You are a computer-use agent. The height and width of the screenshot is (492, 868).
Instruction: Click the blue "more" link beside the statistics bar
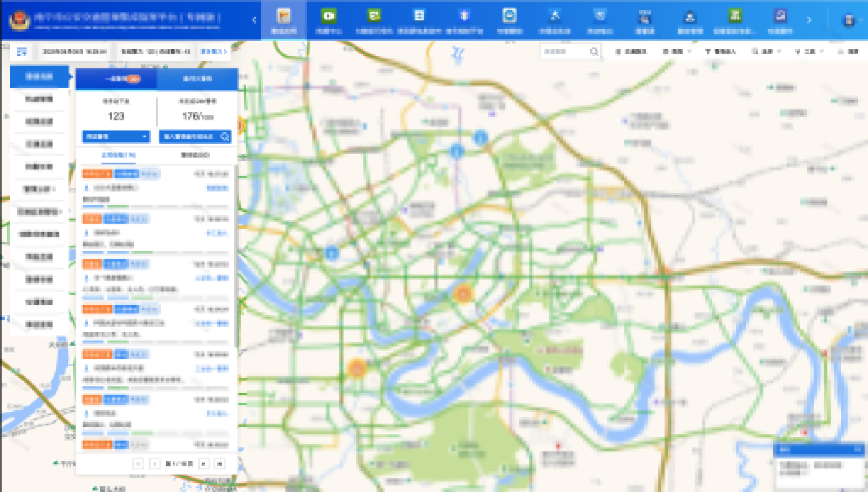pyautogui.click(x=214, y=51)
